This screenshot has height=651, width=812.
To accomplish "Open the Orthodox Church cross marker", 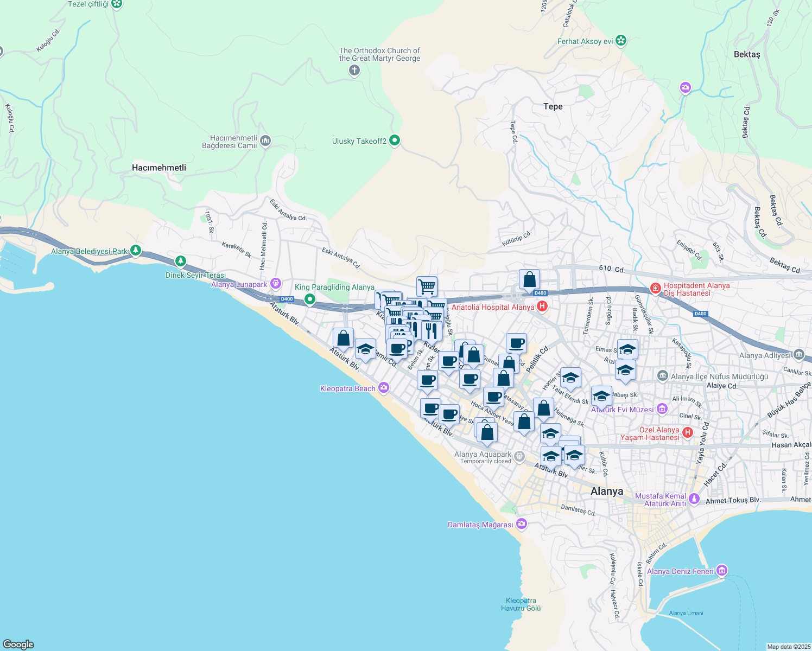I will coord(354,70).
